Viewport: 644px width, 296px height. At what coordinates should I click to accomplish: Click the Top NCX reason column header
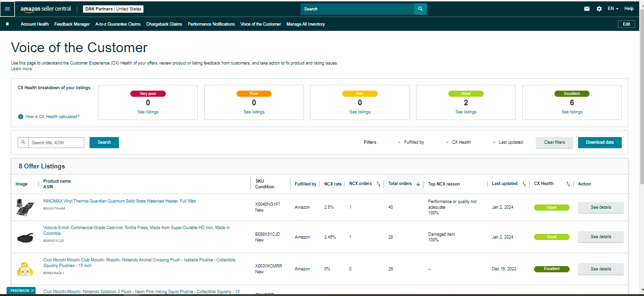tap(444, 184)
